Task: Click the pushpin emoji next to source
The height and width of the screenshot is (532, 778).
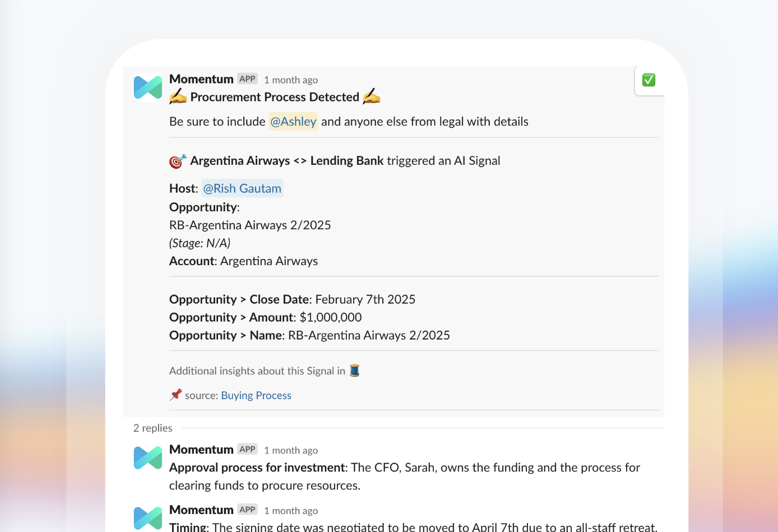Action: click(176, 395)
